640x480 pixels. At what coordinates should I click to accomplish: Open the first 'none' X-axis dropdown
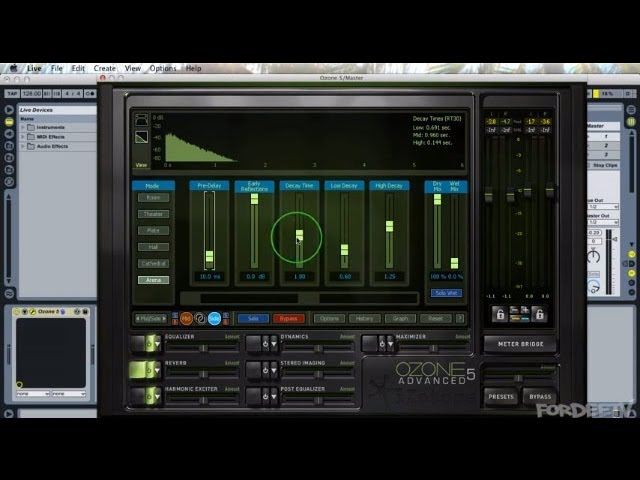pyautogui.click(x=33, y=393)
